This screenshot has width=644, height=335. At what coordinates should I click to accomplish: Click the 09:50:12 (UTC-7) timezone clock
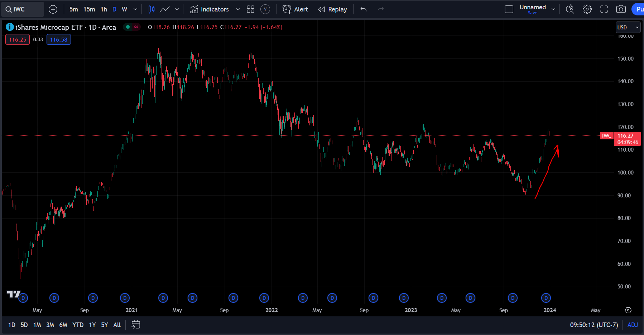pyautogui.click(x=594, y=325)
